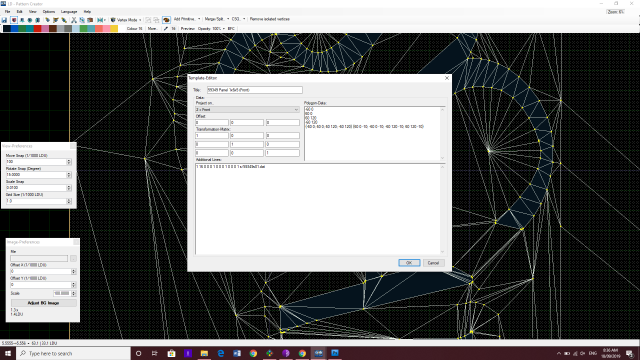Screen dimensions: 640x360
Task: Select the colour picker pipette icon
Action: [x=166, y=29]
